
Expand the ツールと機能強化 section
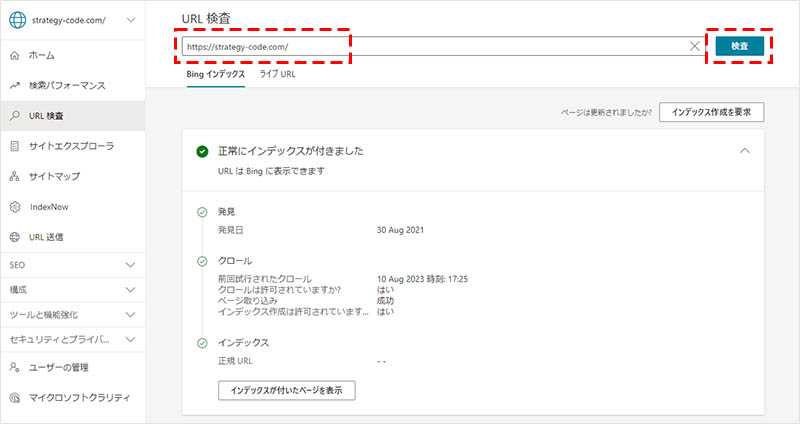[131, 315]
